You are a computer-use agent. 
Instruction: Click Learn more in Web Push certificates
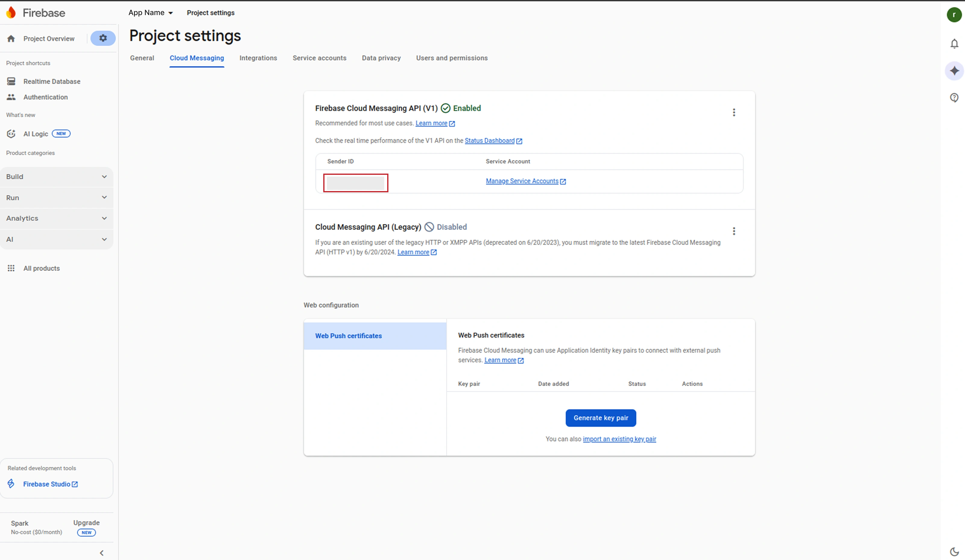pos(504,360)
